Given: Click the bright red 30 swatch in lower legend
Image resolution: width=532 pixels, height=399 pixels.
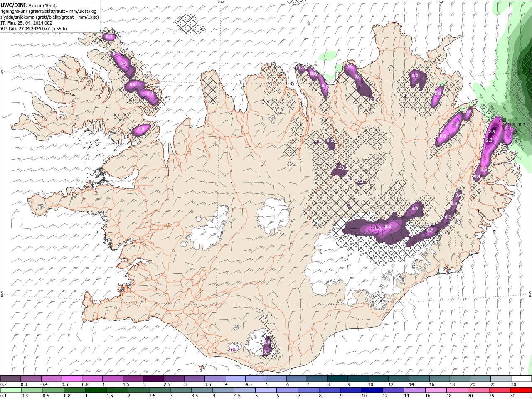Looking at the screenshot, I should coord(520,390).
